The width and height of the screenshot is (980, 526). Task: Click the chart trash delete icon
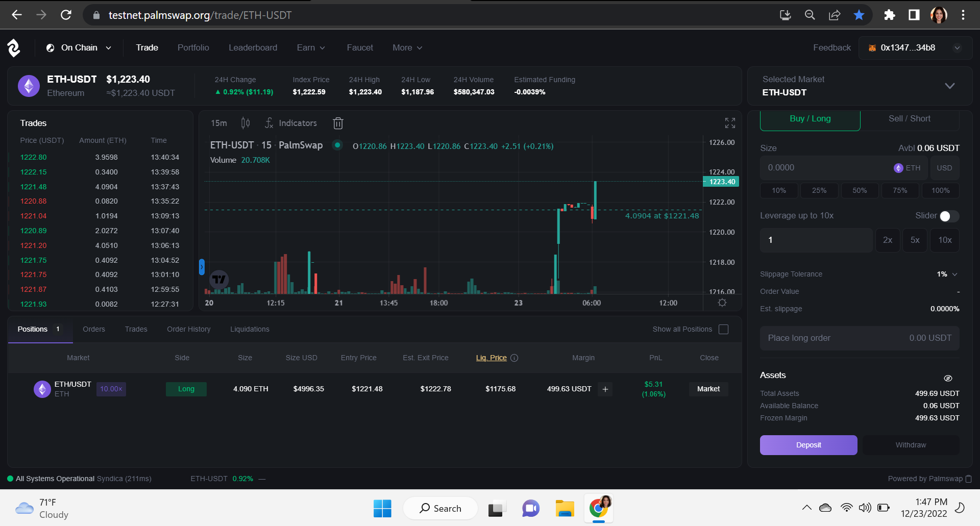tap(338, 123)
